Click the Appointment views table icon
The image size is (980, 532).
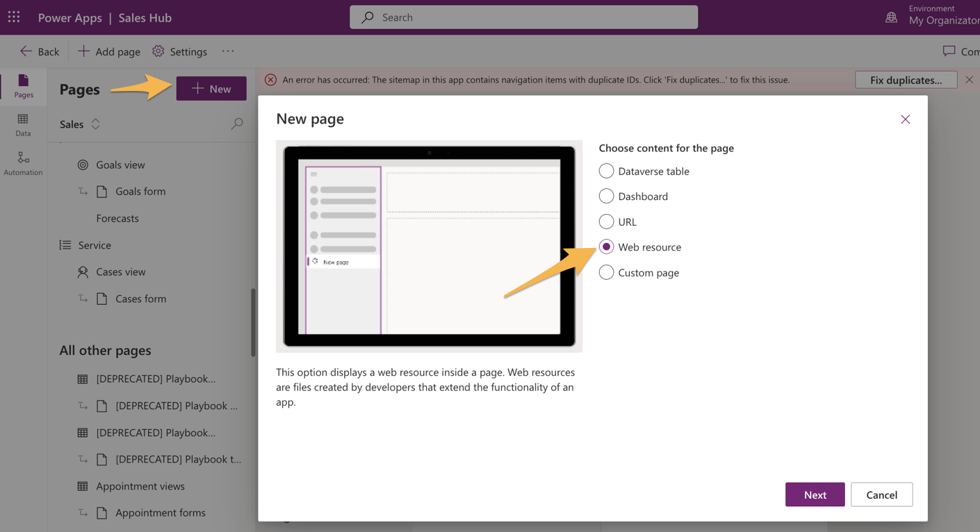83,486
